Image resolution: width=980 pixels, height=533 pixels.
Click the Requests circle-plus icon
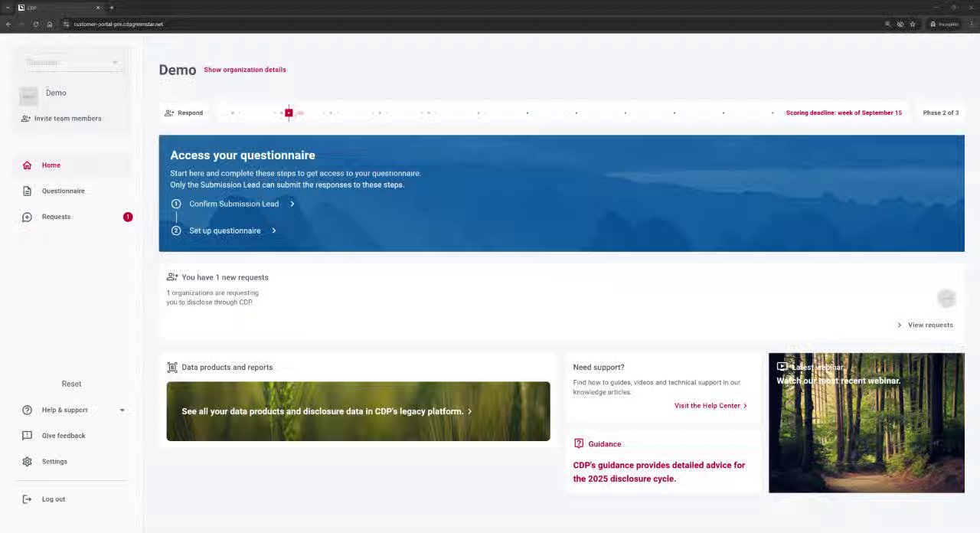[27, 217]
